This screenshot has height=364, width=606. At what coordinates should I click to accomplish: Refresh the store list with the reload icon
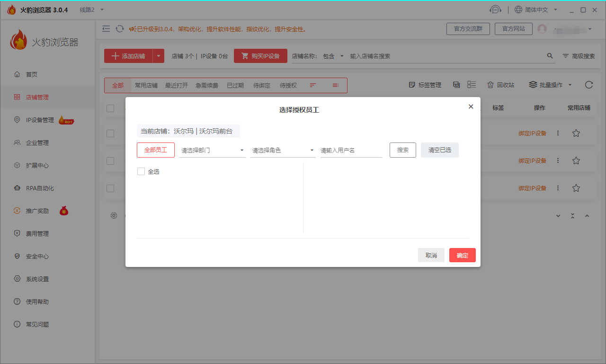coord(588,85)
